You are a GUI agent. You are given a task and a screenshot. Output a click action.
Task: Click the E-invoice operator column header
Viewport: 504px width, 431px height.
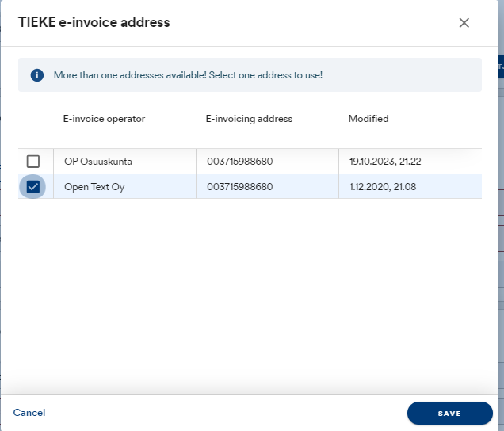click(x=104, y=119)
